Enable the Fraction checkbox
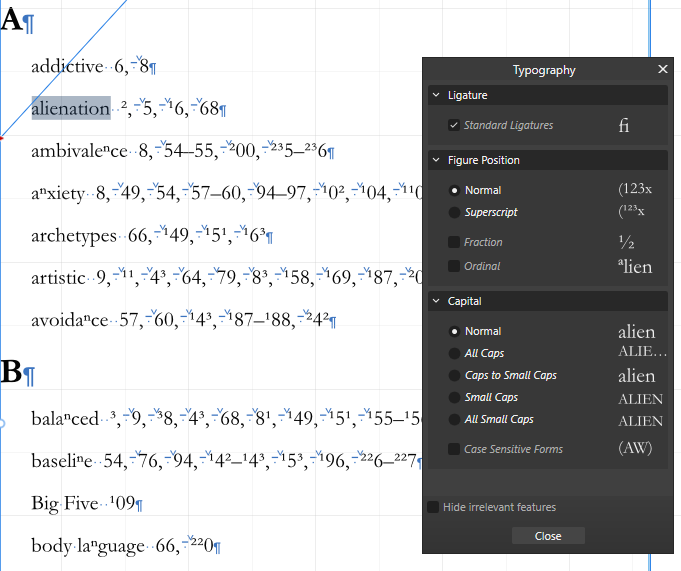This screenshot has height=571, width=681. (x=454, y=242)
